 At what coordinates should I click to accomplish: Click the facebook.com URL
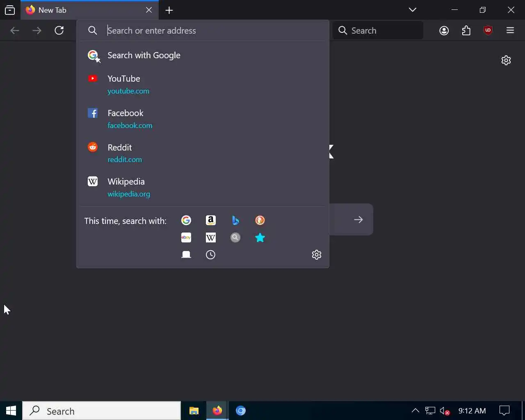coord(130,126)
